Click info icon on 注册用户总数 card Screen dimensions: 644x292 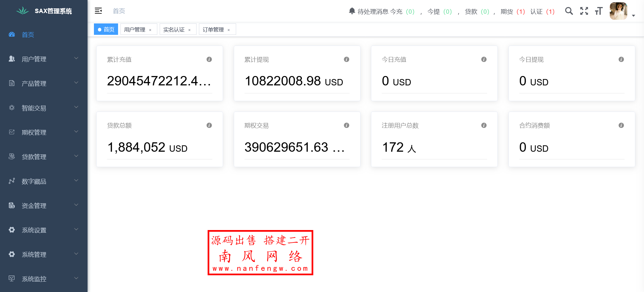(x=484, y=125)
